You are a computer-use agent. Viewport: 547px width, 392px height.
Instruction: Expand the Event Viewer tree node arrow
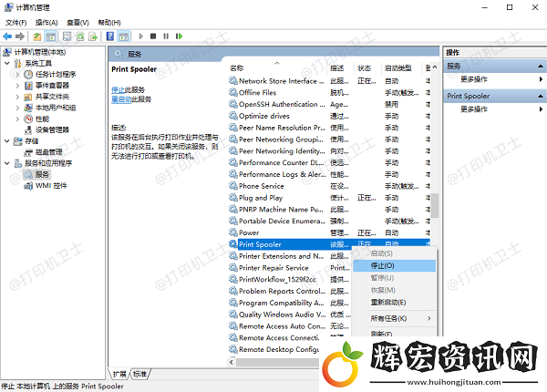pos(17,86)
